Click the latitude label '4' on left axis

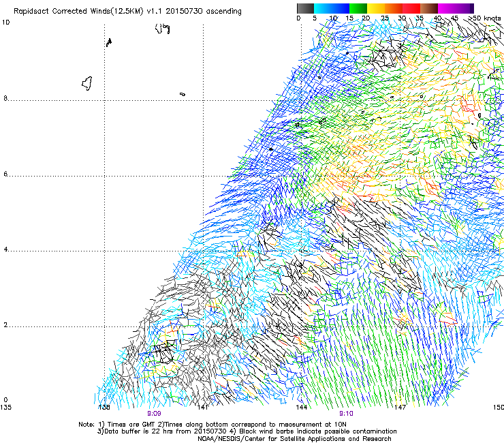[x=5, y=249]
